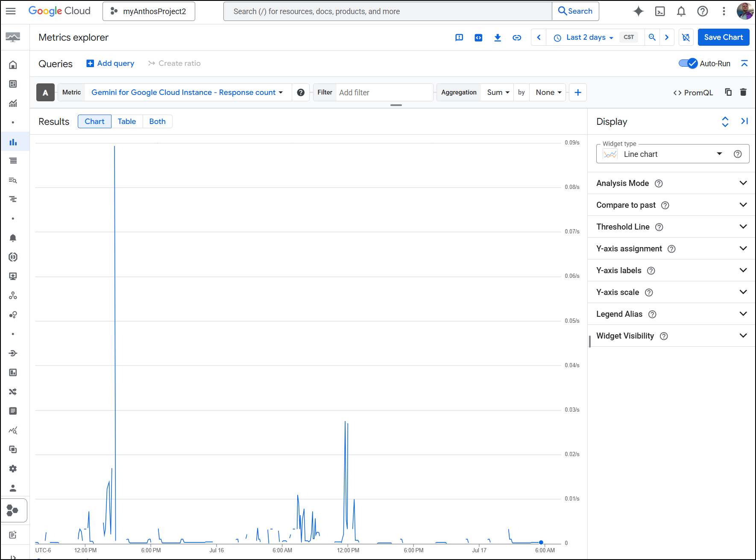This screenshot has height=560, width=756.
Task: Switch to the PromQL editor
Action: 693,93
